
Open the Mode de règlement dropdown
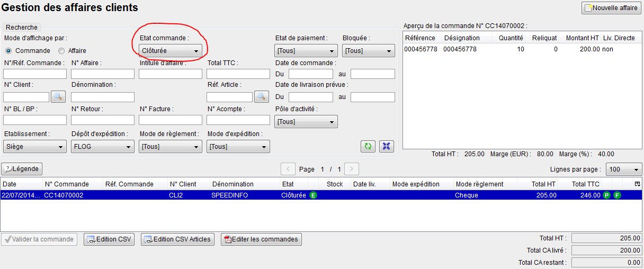pos(171,146)
